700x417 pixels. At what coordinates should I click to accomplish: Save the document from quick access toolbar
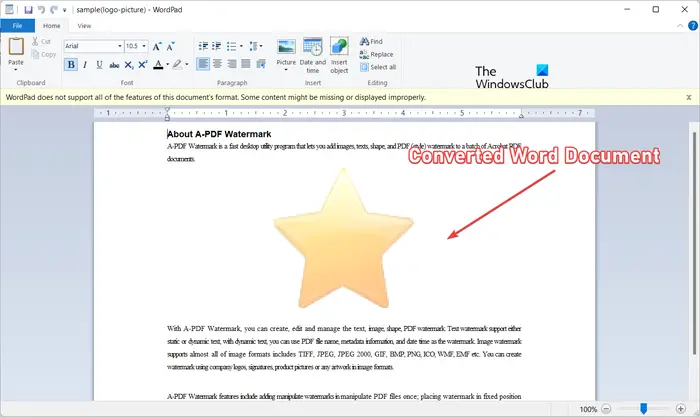click(29, 9)
